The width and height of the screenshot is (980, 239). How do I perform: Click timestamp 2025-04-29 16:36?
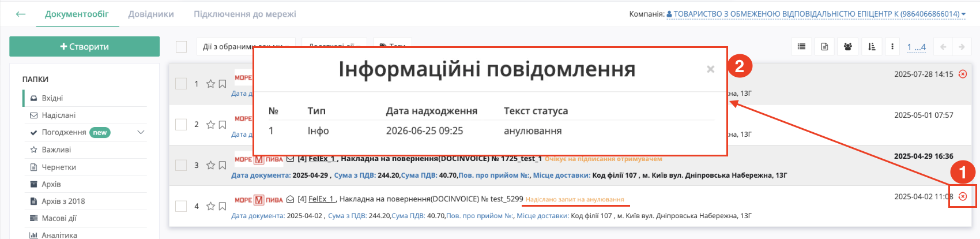coord(924,156)
